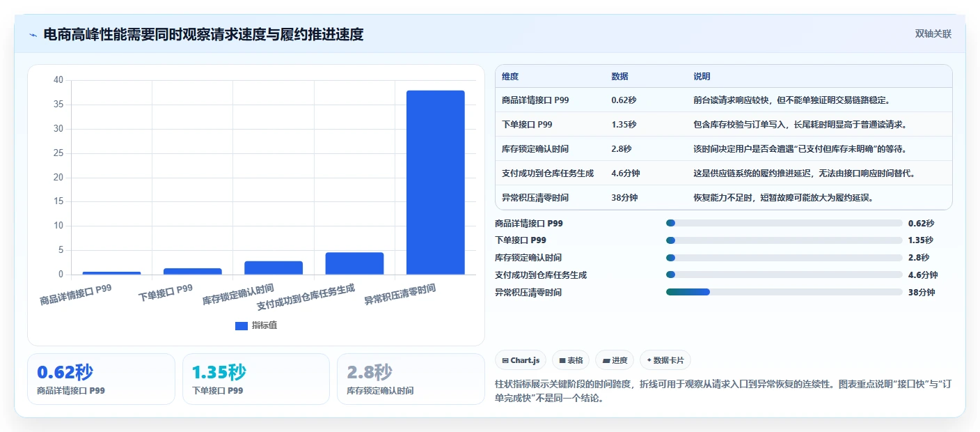This screenshot has width=980, height=432.
Task: Click the 商品详情接口 P99 progress bar
Action: (784, 223)
